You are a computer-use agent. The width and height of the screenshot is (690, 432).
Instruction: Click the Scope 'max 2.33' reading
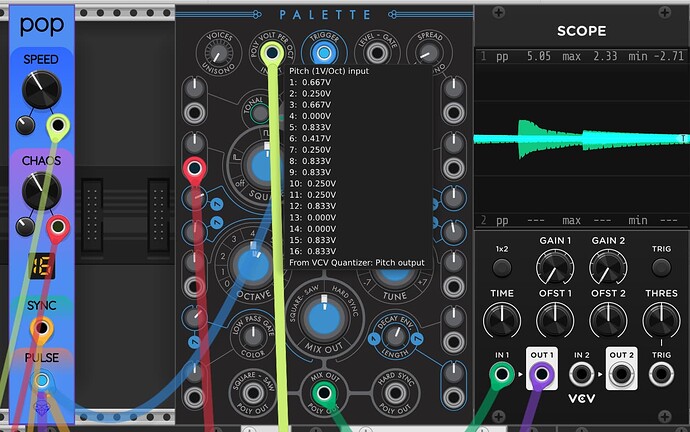590,56
